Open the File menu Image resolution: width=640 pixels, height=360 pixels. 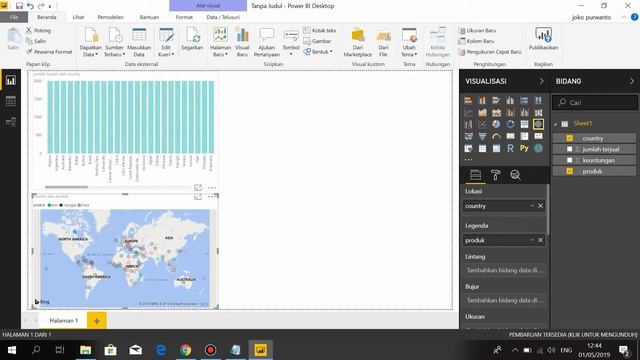click(x=14, y=17)
